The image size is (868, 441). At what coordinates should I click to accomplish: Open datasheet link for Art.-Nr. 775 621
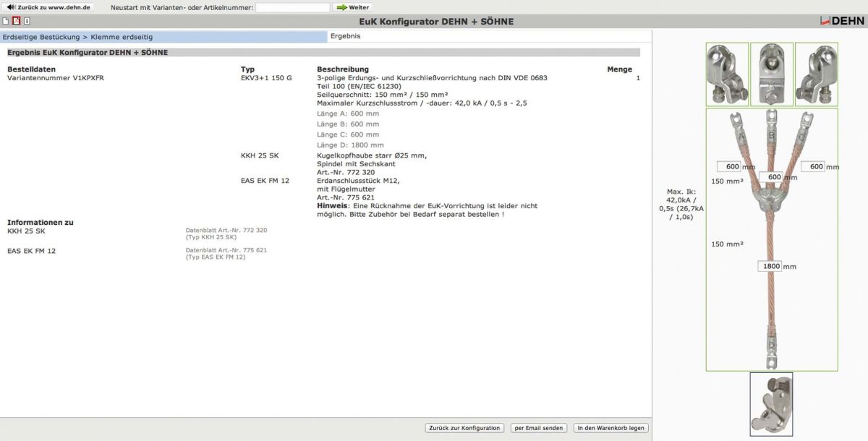(x=226, y=254)
